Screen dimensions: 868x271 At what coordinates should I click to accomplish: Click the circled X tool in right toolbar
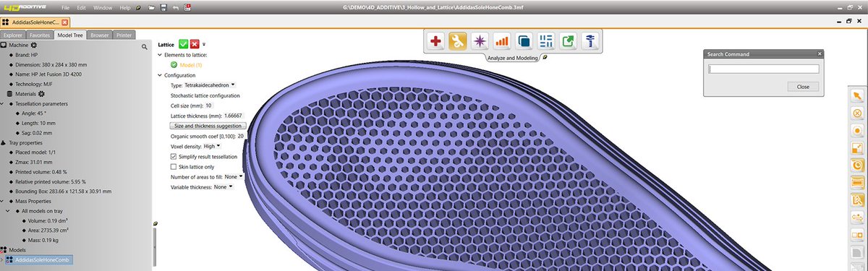(x=857, y=113)
